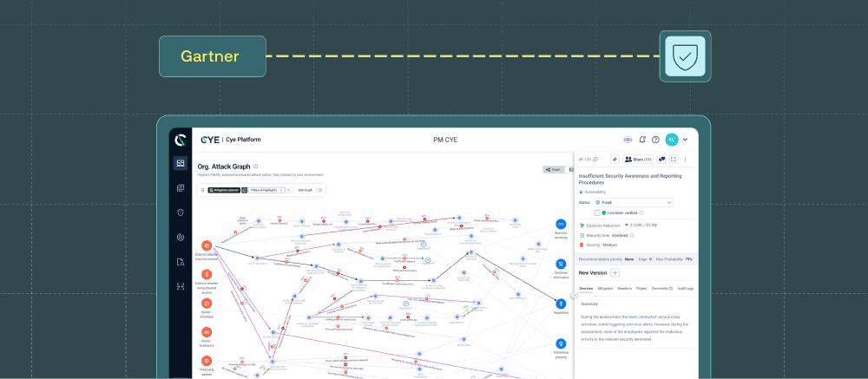This screenshot has width=868, height=379.
Task: Switch to the Comments (2) tab
Action: point(662,288)
